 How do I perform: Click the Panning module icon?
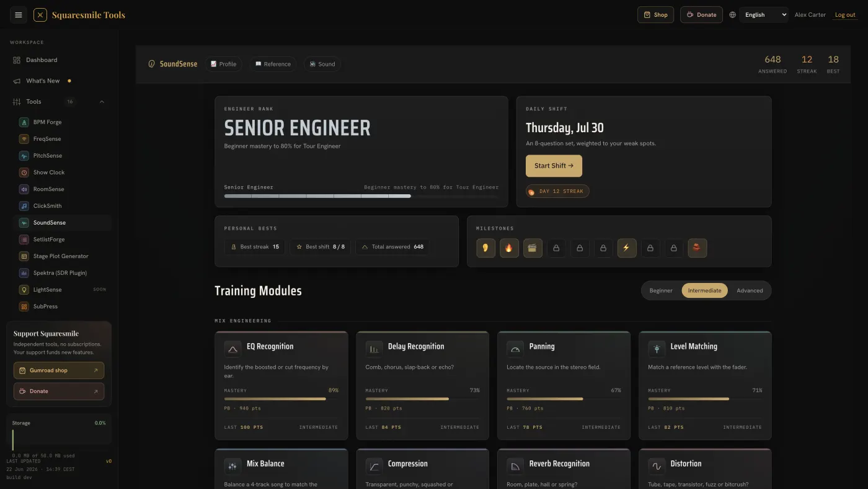[515, 349]
